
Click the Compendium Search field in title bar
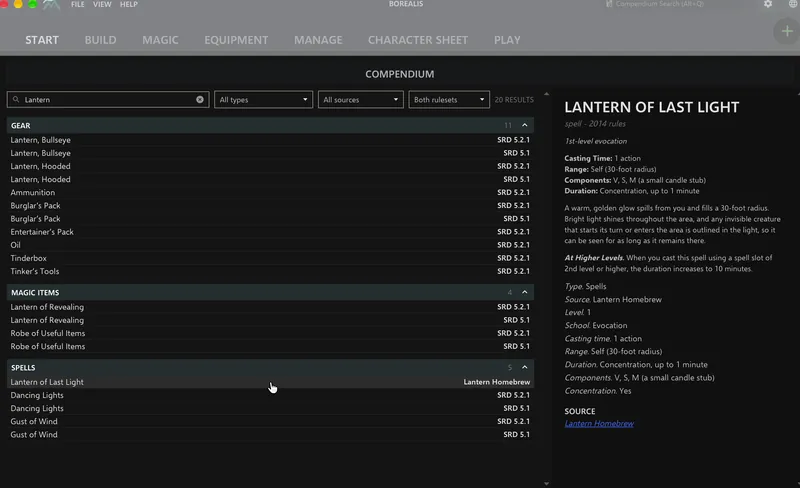659,4
